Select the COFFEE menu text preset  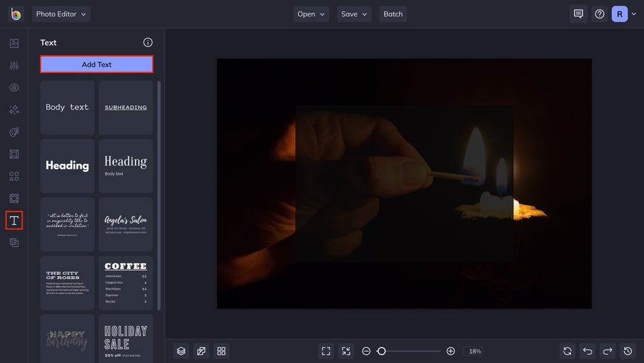pyautogui.click(x=126, y=283)
